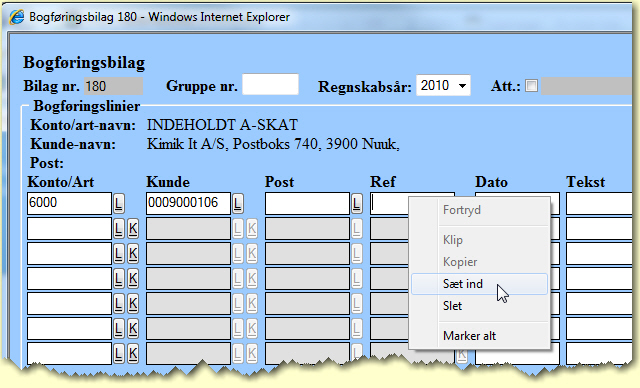
Task: Click the 'Dato' column header
Action: 491,182
